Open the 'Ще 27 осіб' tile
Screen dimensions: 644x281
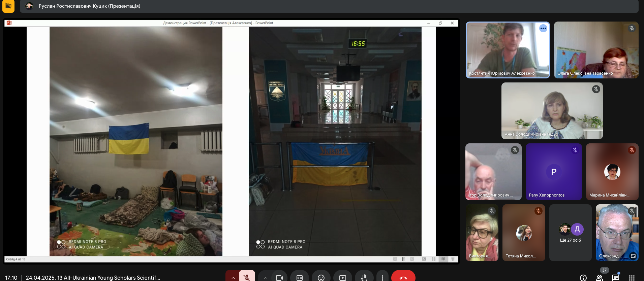(x=570, y=233)
